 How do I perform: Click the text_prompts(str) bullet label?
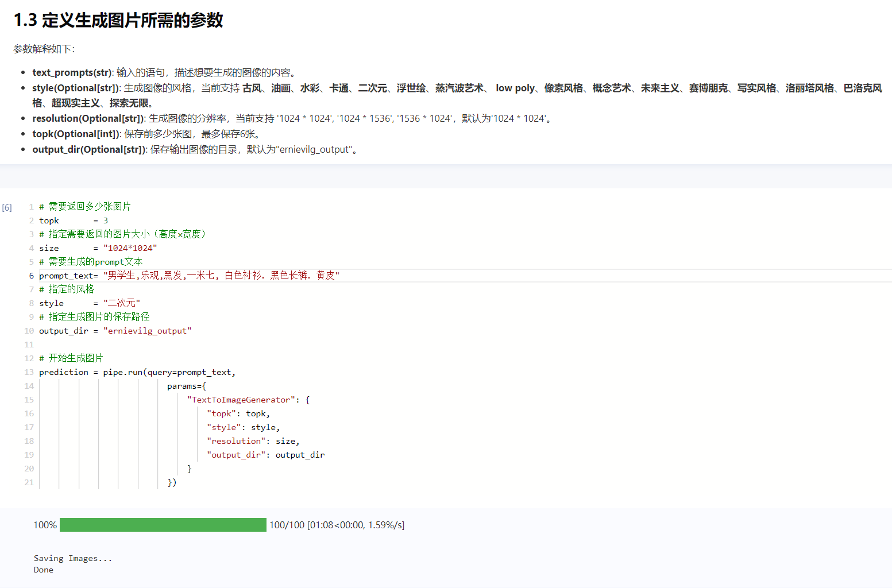(72, 72)
